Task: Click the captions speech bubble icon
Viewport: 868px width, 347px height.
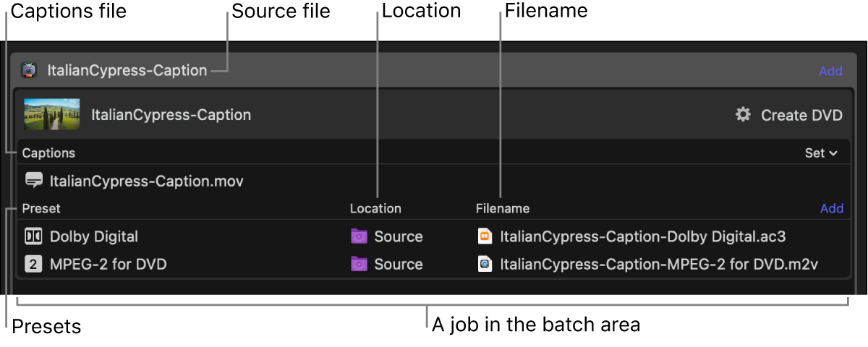Action: pyautogui.click(x=33, y=181)
